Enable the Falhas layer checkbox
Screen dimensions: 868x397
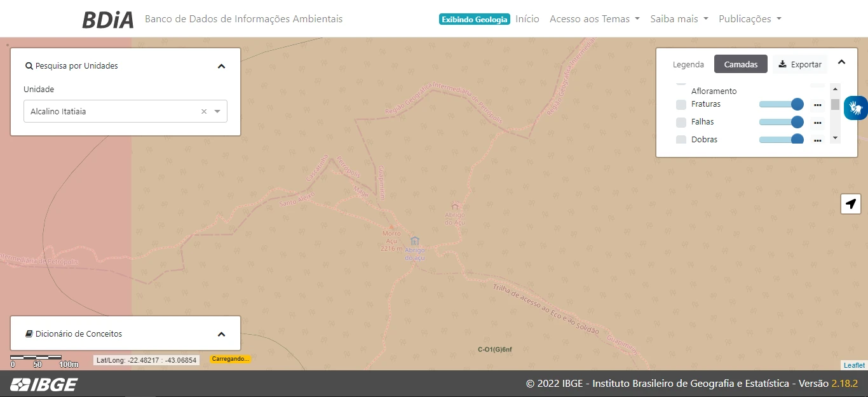pyautogui.click(x=681, y=122)
